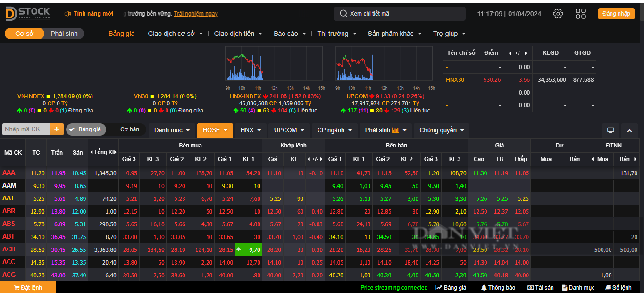Click the Đặt lệnh order button

(28, 287)
